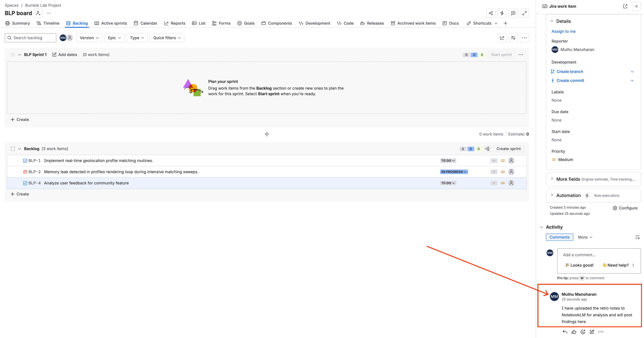
Task: Change BLP-2 status via IN PROGRESS dropdown
Action: pyautogui.click(x=454, y=172)
